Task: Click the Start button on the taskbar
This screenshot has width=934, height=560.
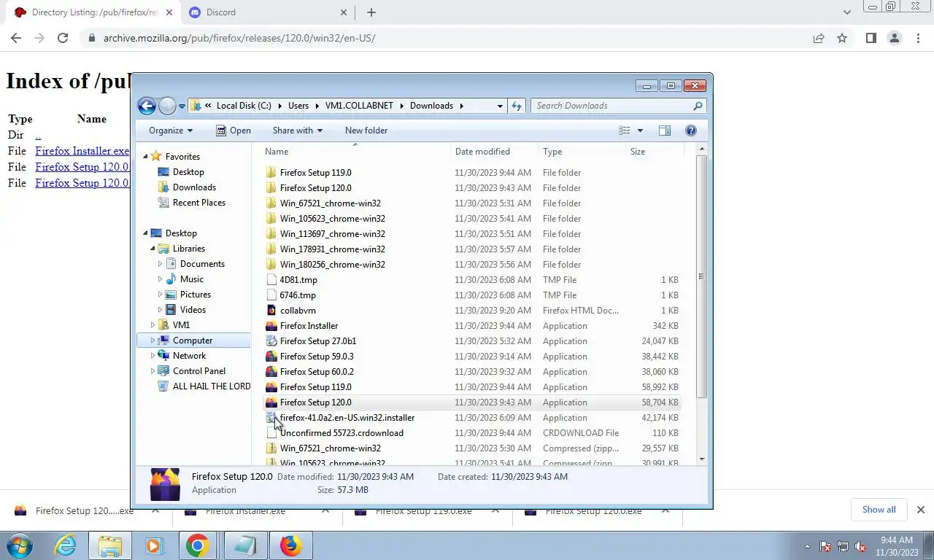Action: point(20,545)
